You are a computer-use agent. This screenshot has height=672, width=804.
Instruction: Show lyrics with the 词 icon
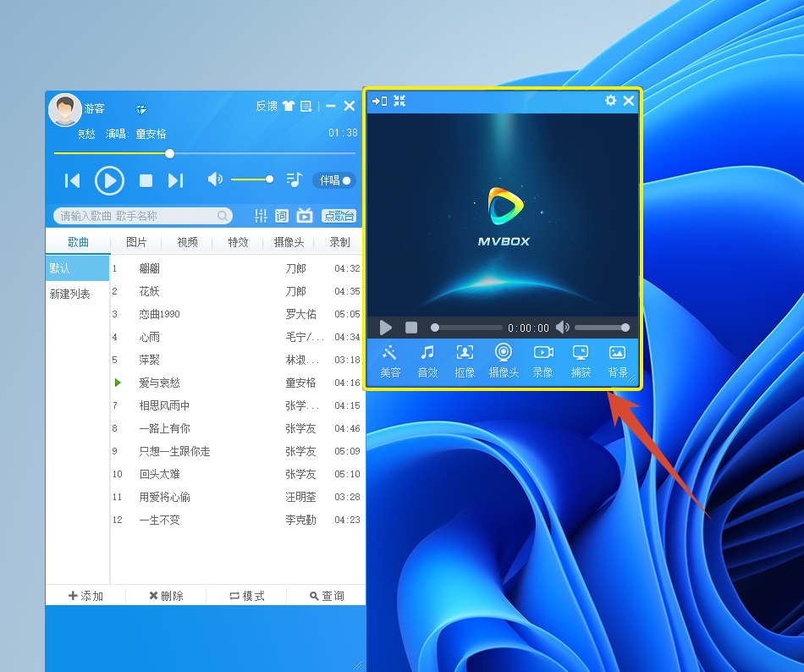[282, 216]
